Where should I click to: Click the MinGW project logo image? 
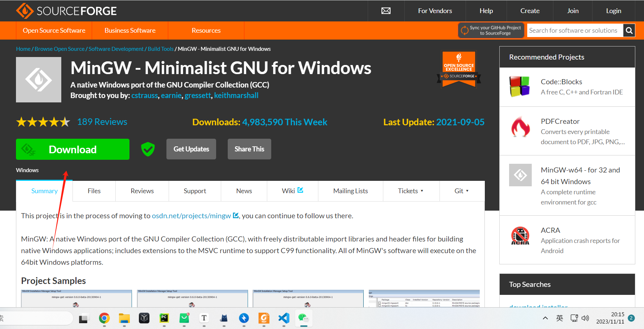click(38, 80)
